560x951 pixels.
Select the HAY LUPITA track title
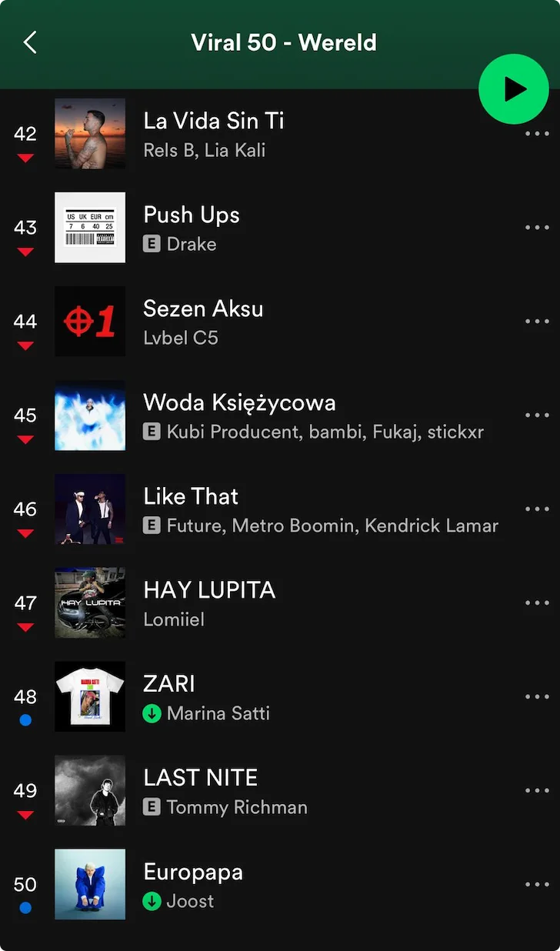tap(209, 590)
